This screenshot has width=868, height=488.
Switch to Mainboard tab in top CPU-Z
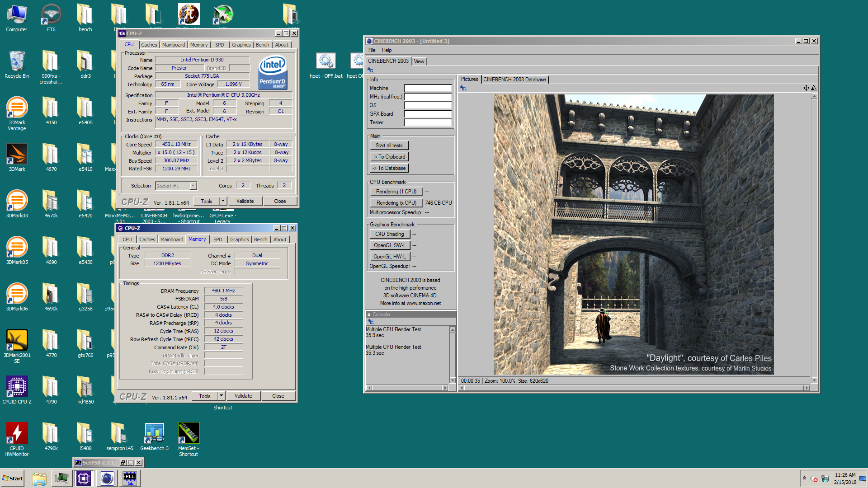coord(174,45)
